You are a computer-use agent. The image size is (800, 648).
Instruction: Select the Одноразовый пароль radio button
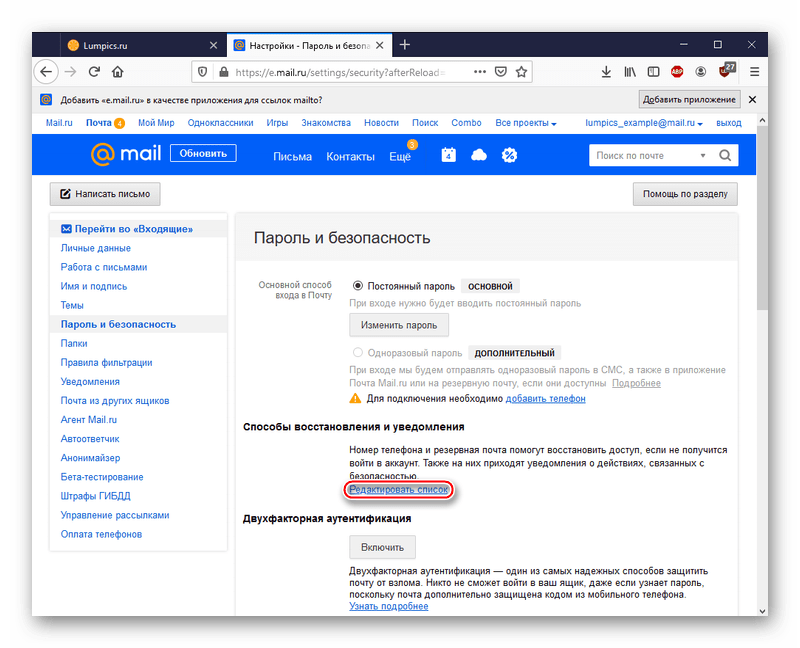[x=359, y=352]
